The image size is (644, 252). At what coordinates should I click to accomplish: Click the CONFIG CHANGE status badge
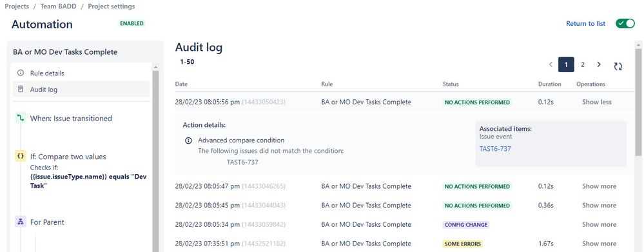point(466,224)
